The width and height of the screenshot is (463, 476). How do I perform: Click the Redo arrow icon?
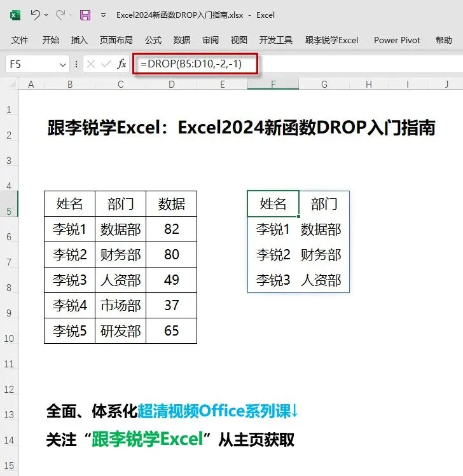(60, 15)
